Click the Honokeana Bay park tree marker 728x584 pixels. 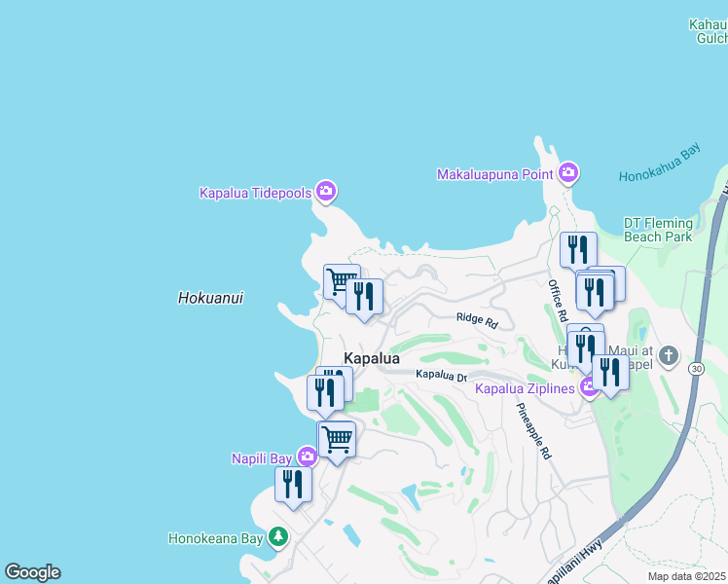pyautogui.click(x=278, y=537)
